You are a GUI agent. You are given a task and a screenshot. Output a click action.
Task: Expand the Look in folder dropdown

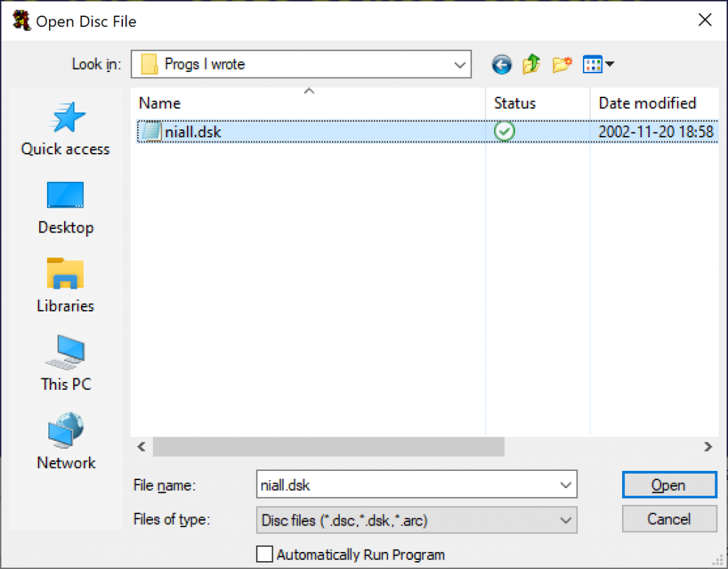pyautogui.click(x=459, y=65)
